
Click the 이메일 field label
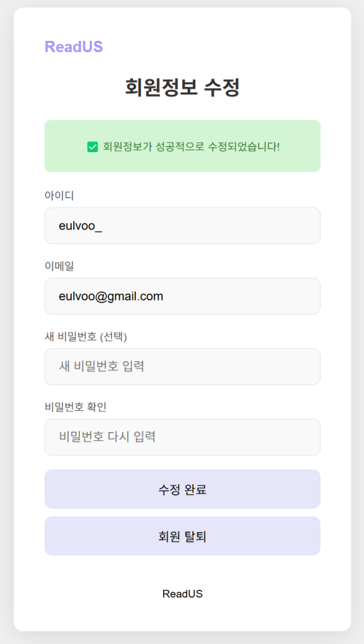tap(59, 267)
